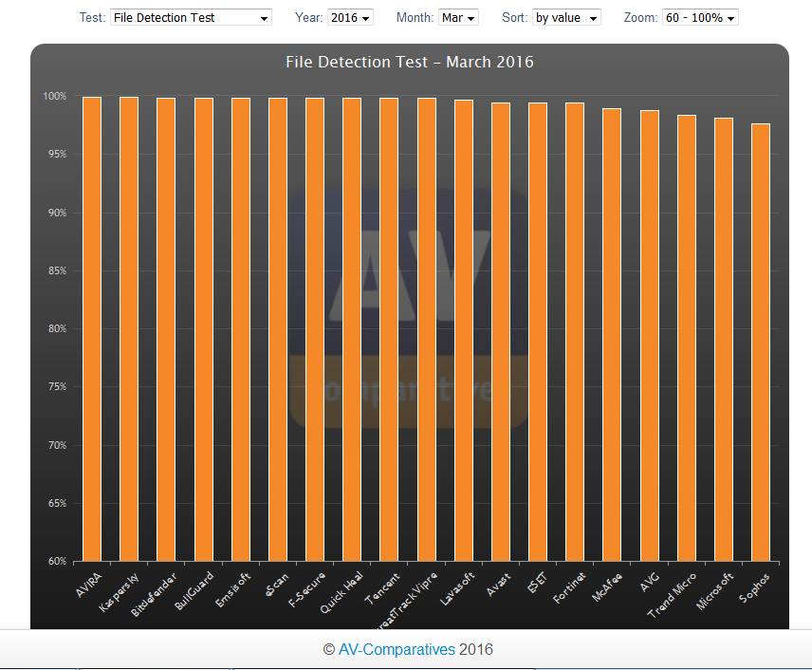Click the McAfee x-axis label
Image resolution: width=812 pixels, height=670 pixels.
point(607,587)
